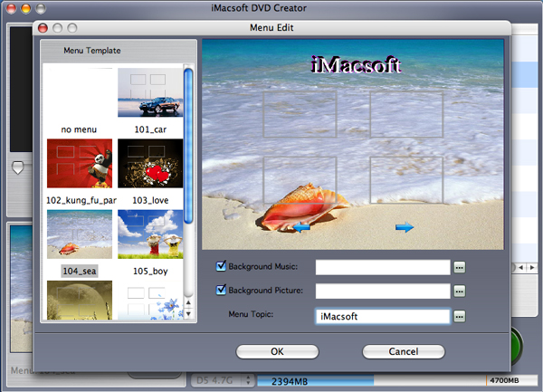Image resolution: width=543 pixels, height=392 pixels.
Task: Click the Menu Topic text field
Action: point(383,316)
